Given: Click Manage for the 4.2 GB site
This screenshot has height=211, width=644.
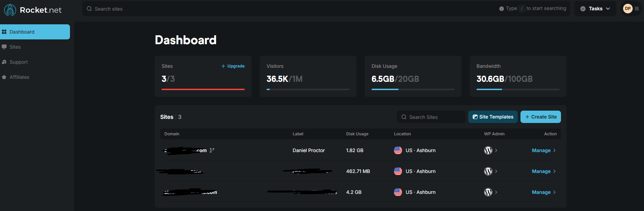Looking at the screenshot, I should point(543,192).
